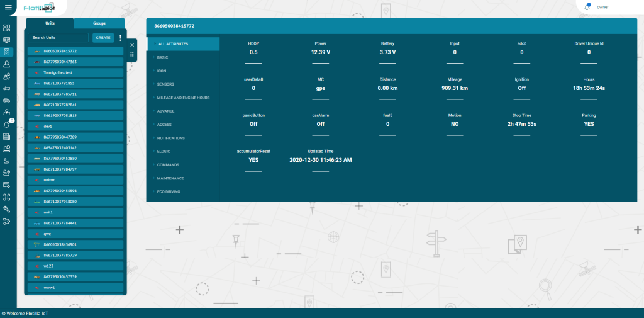This screenshot has width=644, height=318.
Task: Open the hamburger main menu
Action: (8, 7)
